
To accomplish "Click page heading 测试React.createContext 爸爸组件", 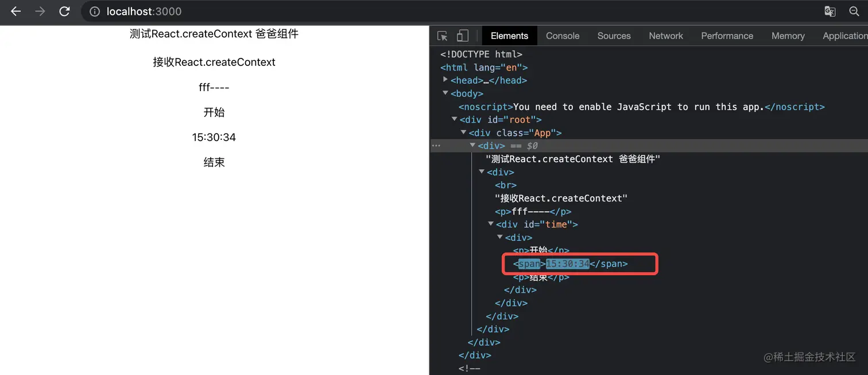I will (x=214, y=34).
